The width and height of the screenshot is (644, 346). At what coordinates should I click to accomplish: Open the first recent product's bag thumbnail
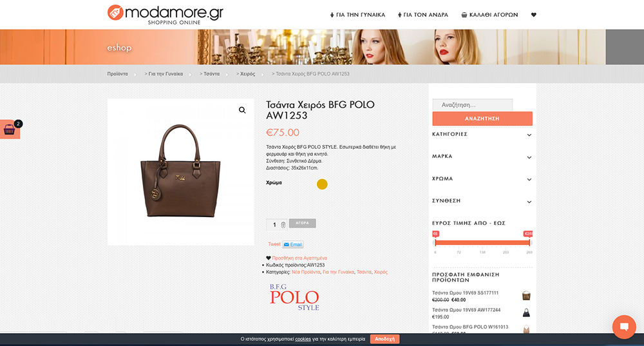point(526,296)
